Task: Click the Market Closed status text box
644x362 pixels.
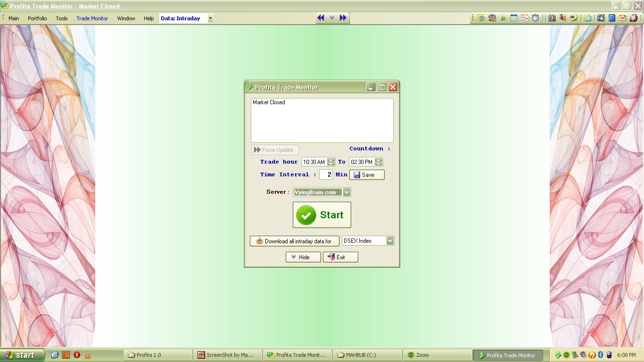Action: pyautogui.click(x=322, y=120)
